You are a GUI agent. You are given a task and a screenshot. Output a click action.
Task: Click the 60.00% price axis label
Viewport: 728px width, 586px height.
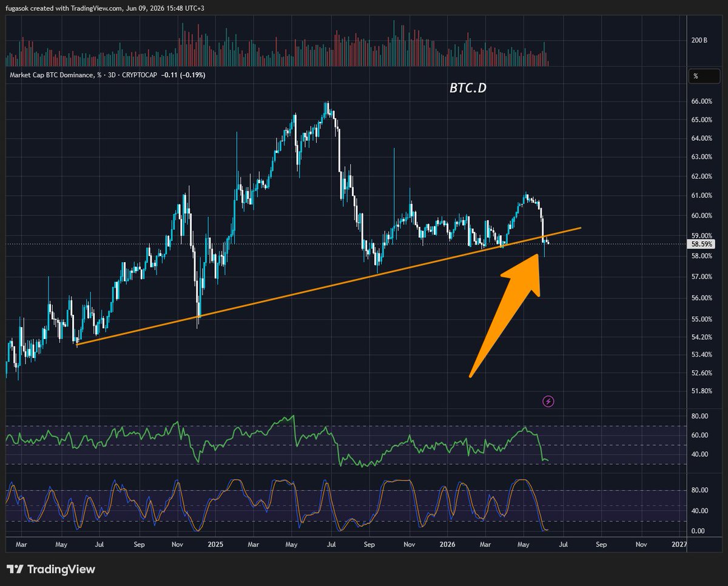coord(702,215)
